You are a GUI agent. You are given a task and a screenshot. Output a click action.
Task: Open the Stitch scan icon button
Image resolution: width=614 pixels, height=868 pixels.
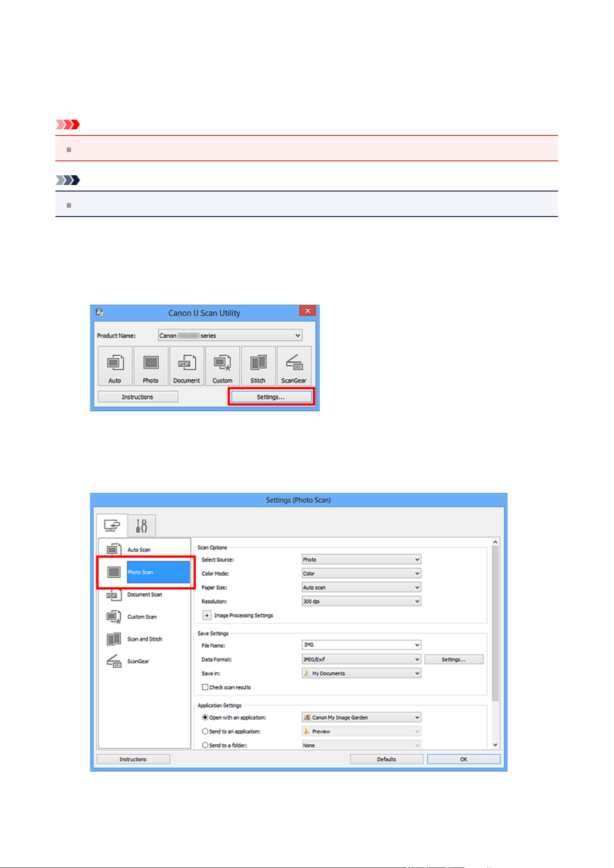(x=258, y=366)
